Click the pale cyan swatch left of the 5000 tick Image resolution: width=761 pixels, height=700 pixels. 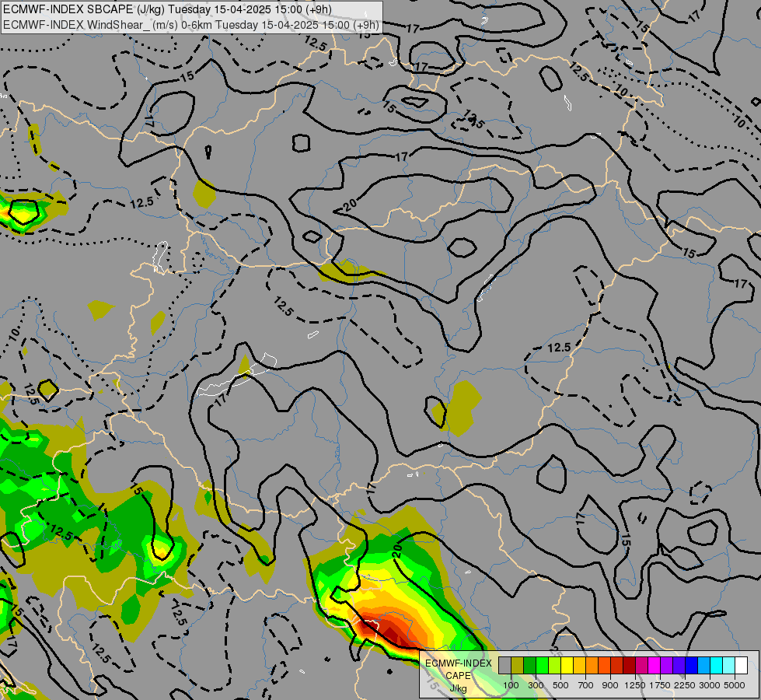728,665
